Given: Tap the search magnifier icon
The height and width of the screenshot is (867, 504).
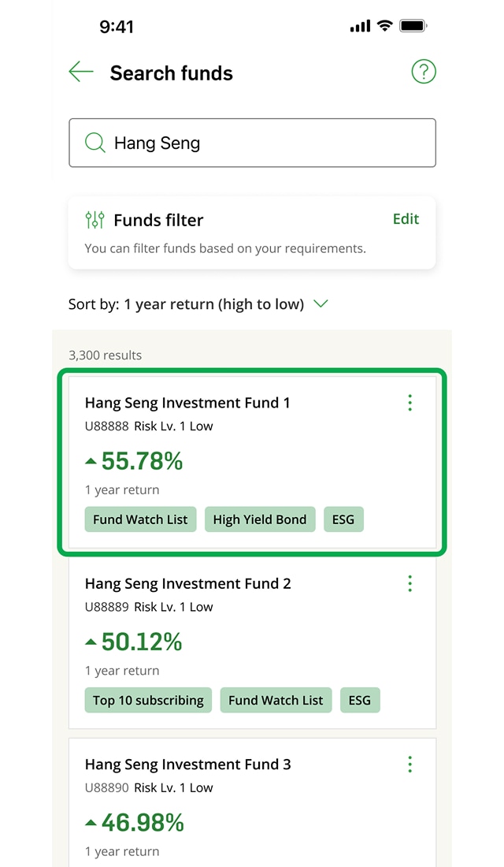Looking at the screenshot, I should tap(95, 143).
